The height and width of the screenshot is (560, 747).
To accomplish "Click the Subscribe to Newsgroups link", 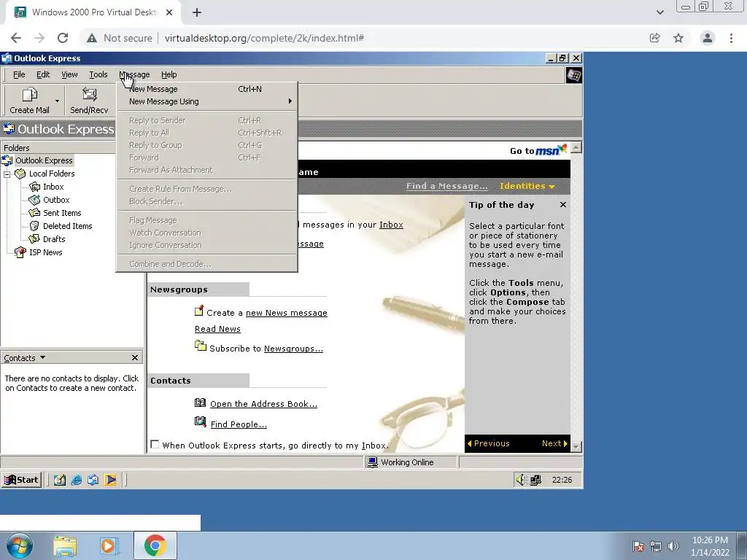I will tap(293, 349).
